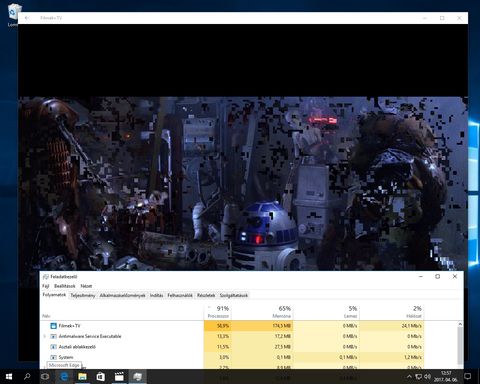The image size is (480, 384).
Task: Click the 1,2 Mb/s network cell
Action: click(392, 357)
